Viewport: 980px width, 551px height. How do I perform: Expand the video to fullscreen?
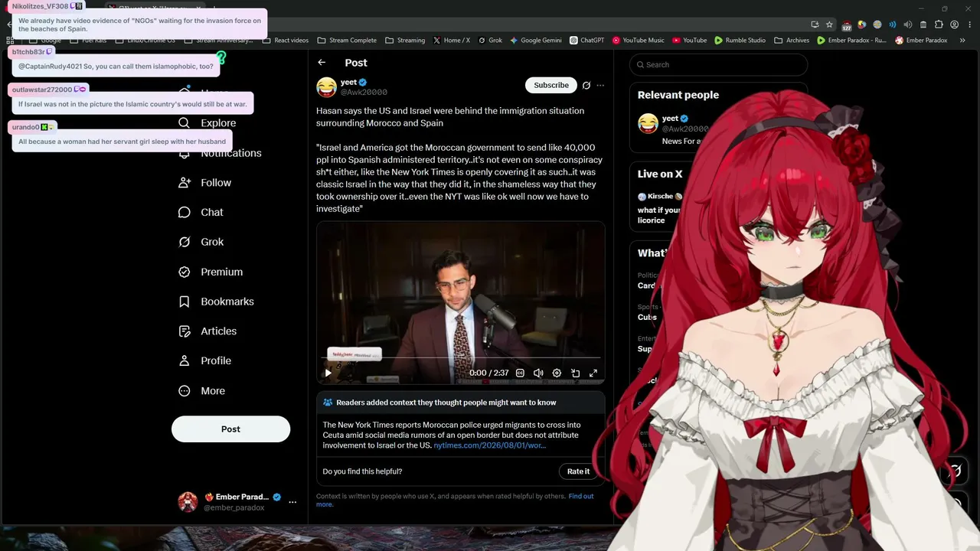(x=593, y=373)
